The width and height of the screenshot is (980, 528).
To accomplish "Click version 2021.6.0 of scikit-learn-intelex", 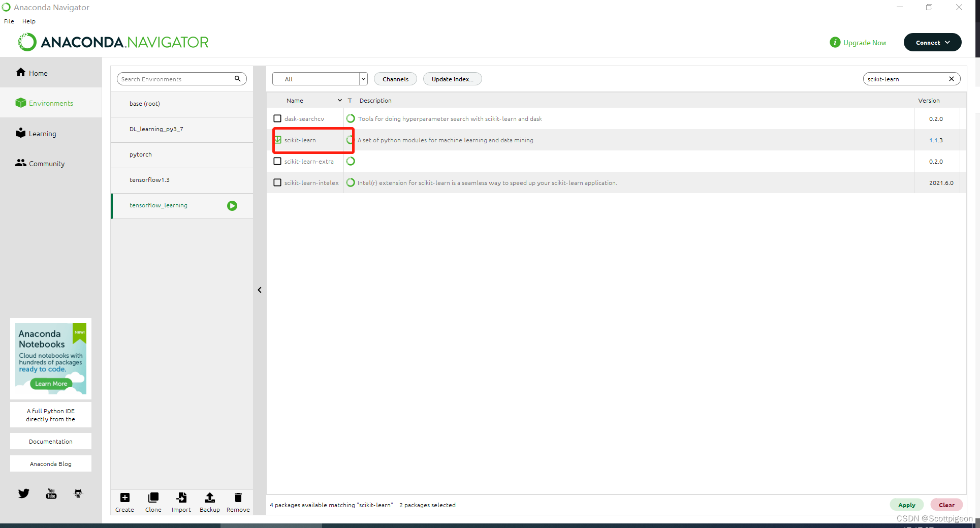I will click(941, 183).
